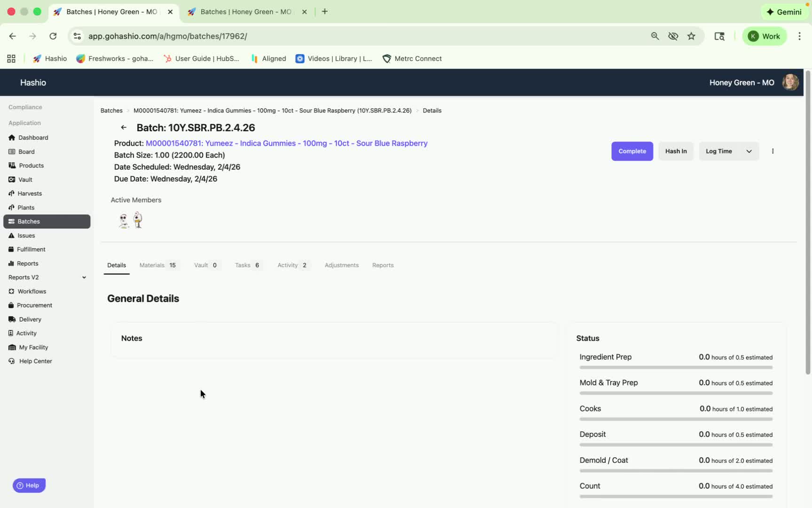This screenshot has width=812, height=508.
Task: Open Harvests in the sidebar
Action: [25, 194]
